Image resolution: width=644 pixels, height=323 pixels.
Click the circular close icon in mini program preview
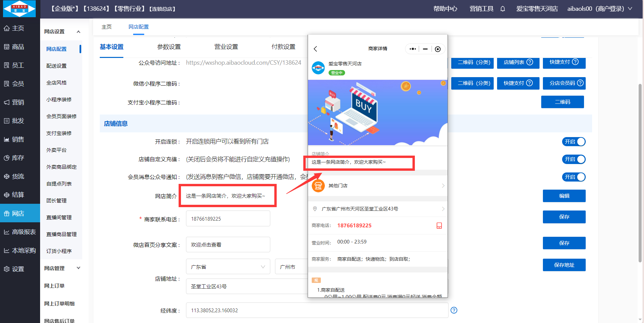[437, 49]
